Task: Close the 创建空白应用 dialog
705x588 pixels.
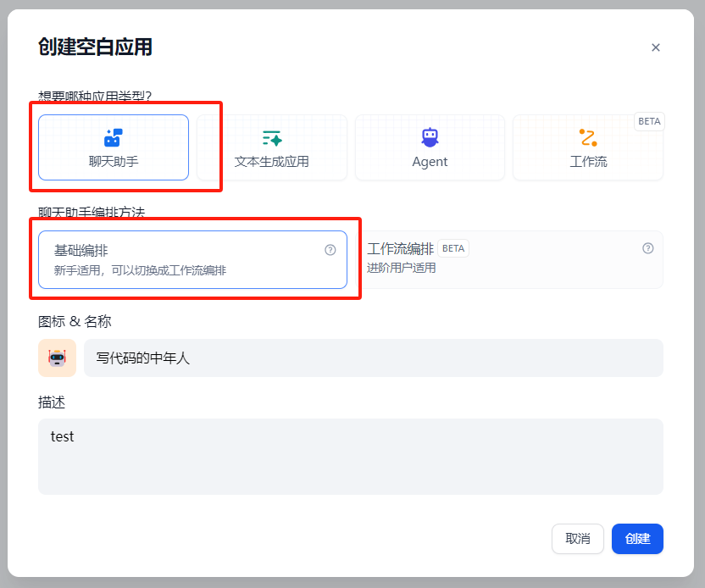Action: (x=656, y=47)
